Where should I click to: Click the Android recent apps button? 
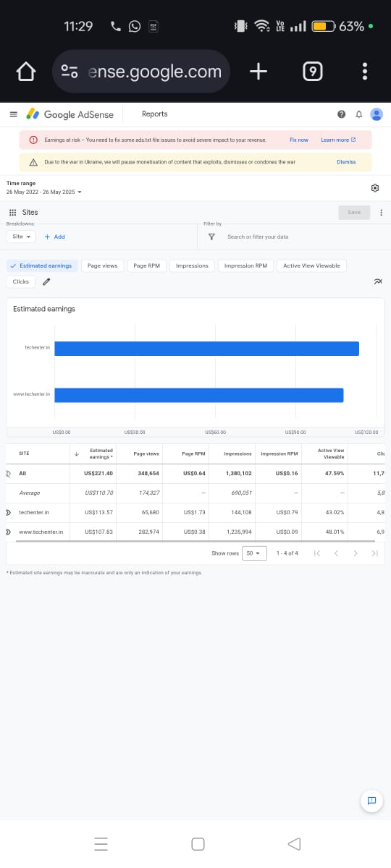point(101,844)
